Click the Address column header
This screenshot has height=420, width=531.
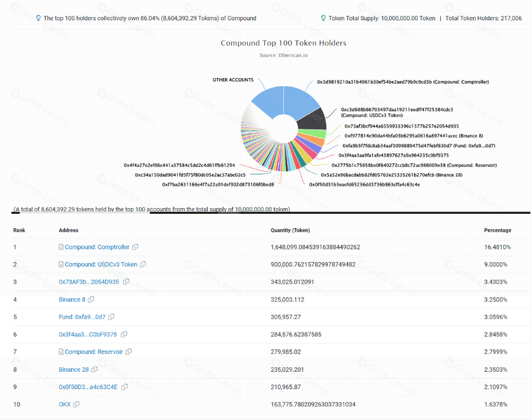click(69, 230)
